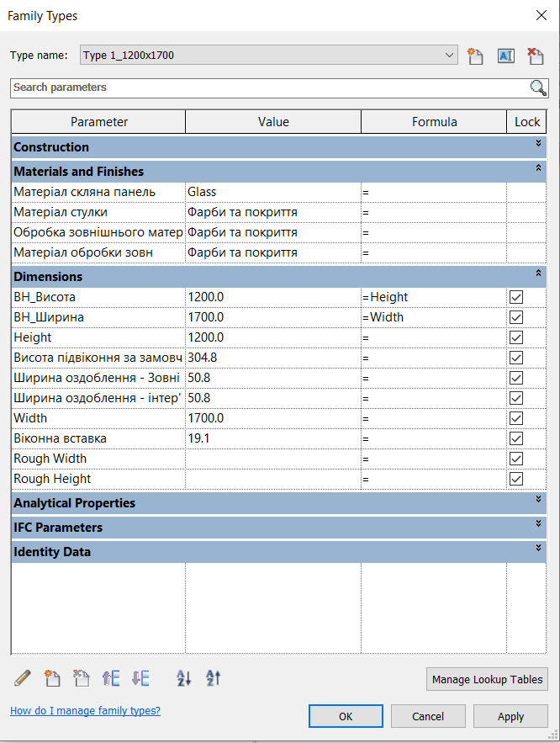Click the Delete Parameter icon in bottom toolbar
The image size is (560, 743).
(82, 678)
